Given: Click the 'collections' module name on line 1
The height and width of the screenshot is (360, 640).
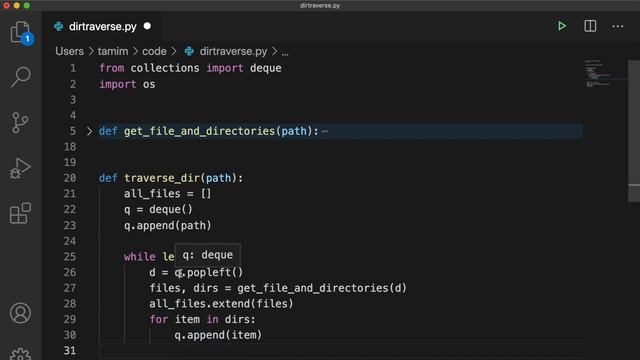Looking at the screenshot, I should click(165, 68).
